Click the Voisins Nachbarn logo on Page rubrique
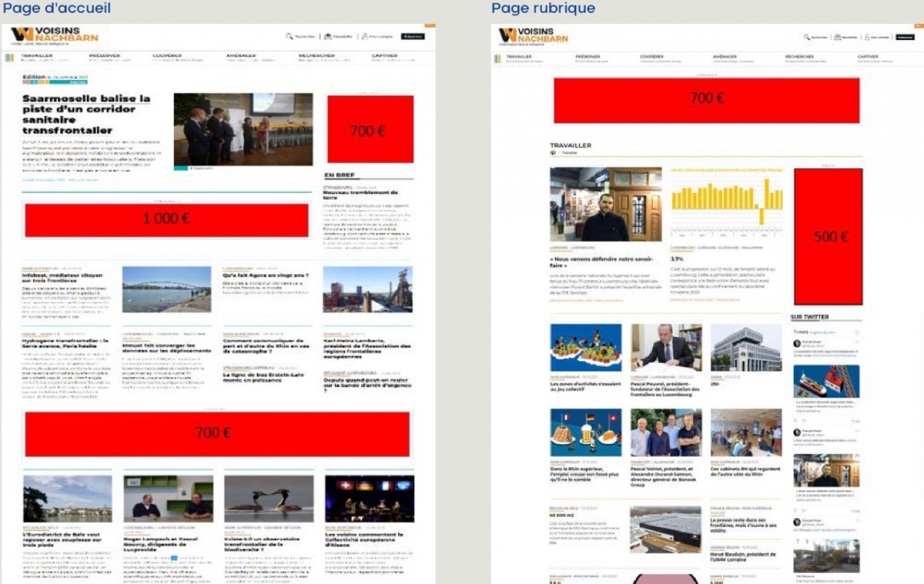This screenshot has height=584, width=924. pos(533,35)
